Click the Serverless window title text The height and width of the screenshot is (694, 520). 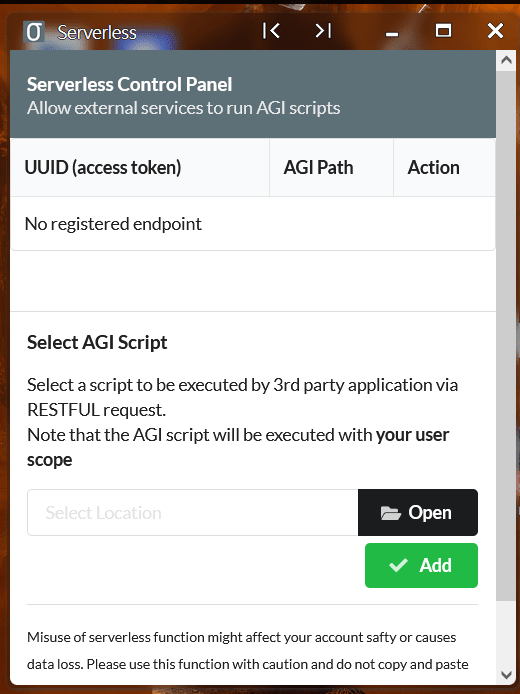click(x=97, y=32)
